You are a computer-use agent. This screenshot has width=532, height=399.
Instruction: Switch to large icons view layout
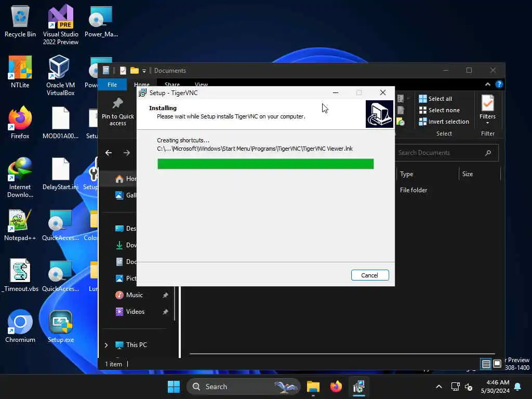coord(497,364)
